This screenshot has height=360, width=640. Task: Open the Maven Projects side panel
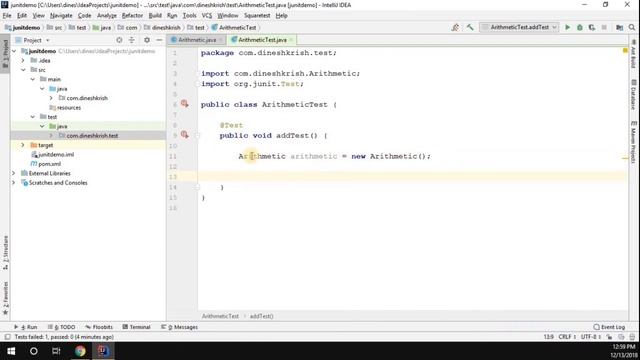pyautogui.click(x=633, y=142)
